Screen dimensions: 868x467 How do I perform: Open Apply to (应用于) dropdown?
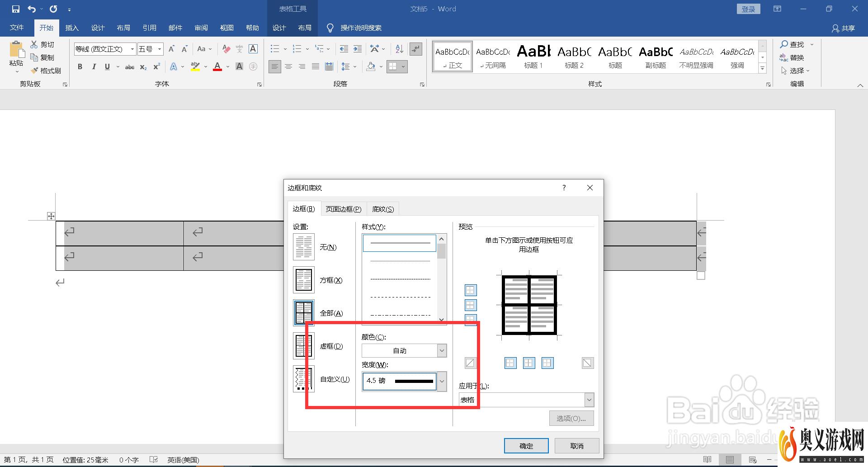589,400
